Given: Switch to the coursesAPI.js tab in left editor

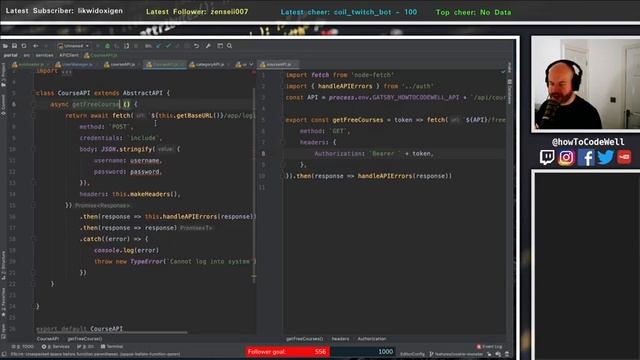Looking at the screenshot, I should (x=121, y=64).
